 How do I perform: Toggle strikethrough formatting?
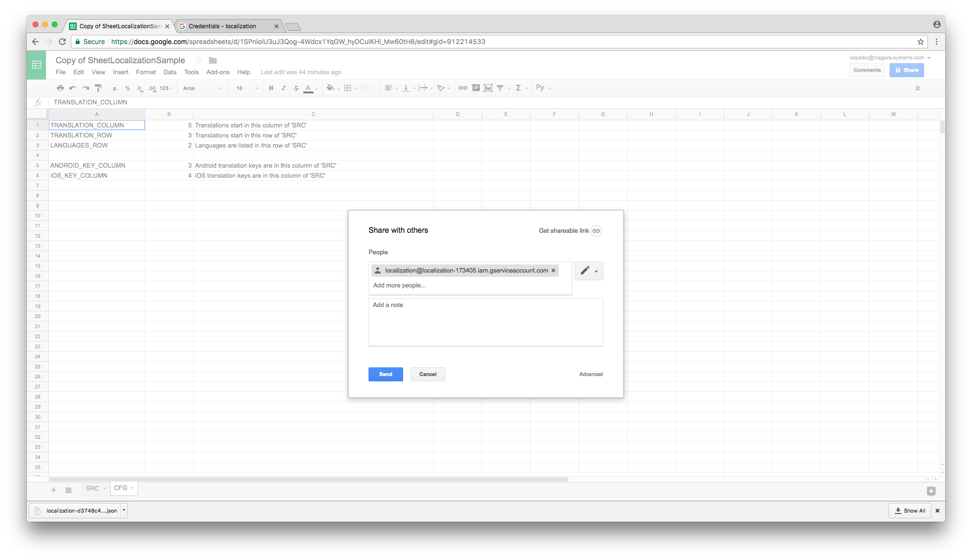tap(296, 88)
